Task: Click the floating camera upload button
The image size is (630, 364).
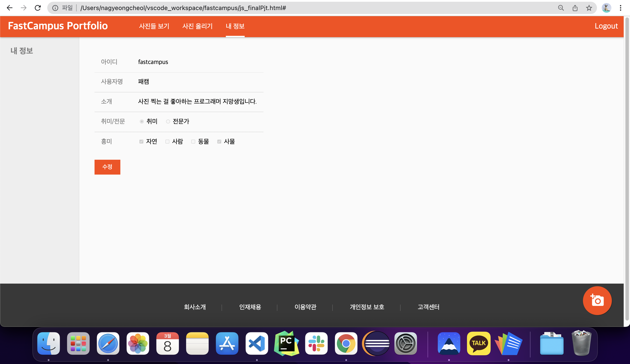Action: [597, 300]
